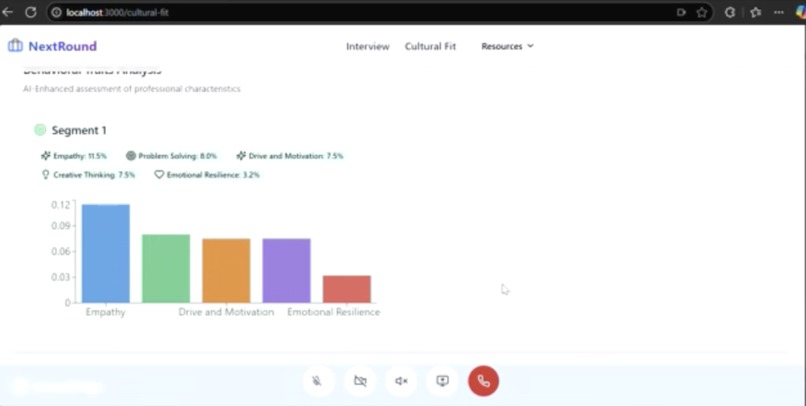Click the Emotional Resilience heart icon
This screenshot has height=406, width=806.
(x=159, y=175)
